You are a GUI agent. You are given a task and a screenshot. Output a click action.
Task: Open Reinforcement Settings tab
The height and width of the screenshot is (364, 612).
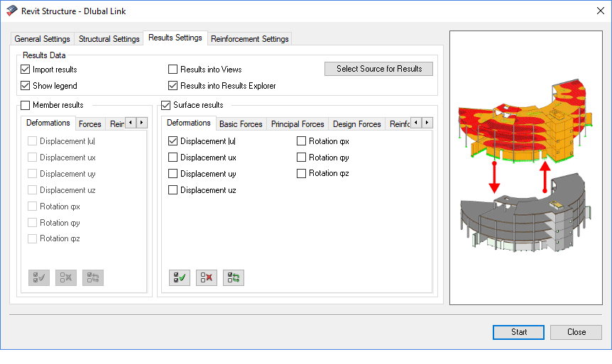[x=250, y=39]
